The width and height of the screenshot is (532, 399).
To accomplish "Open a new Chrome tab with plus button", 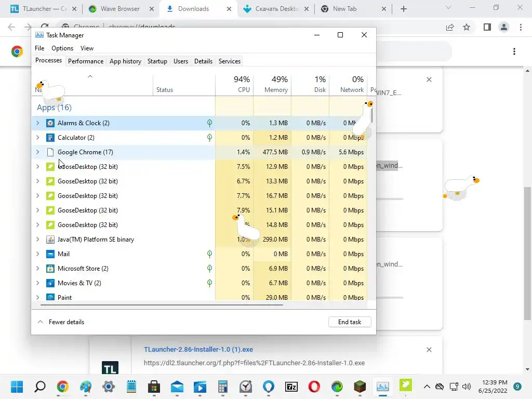I will (403, 9).
